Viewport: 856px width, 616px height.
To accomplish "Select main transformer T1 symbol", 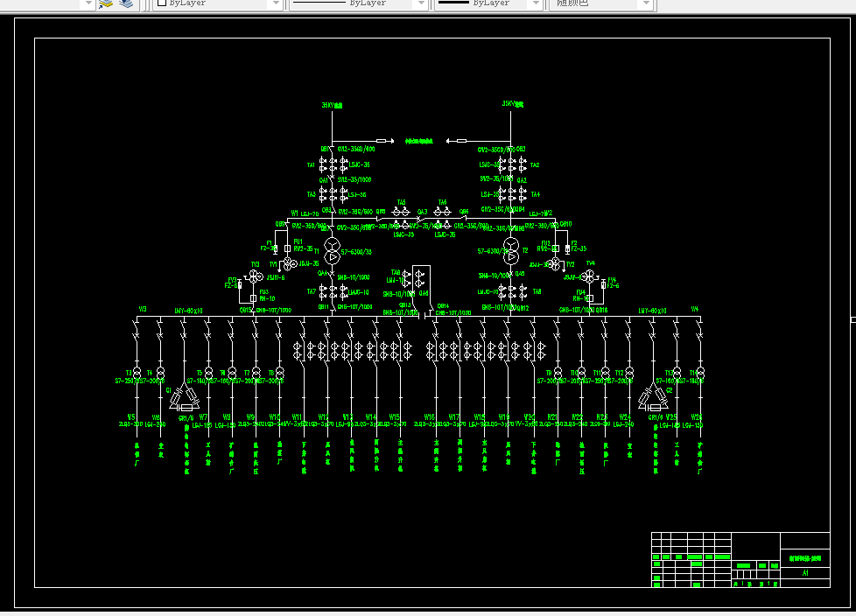I will click(332, 251).
